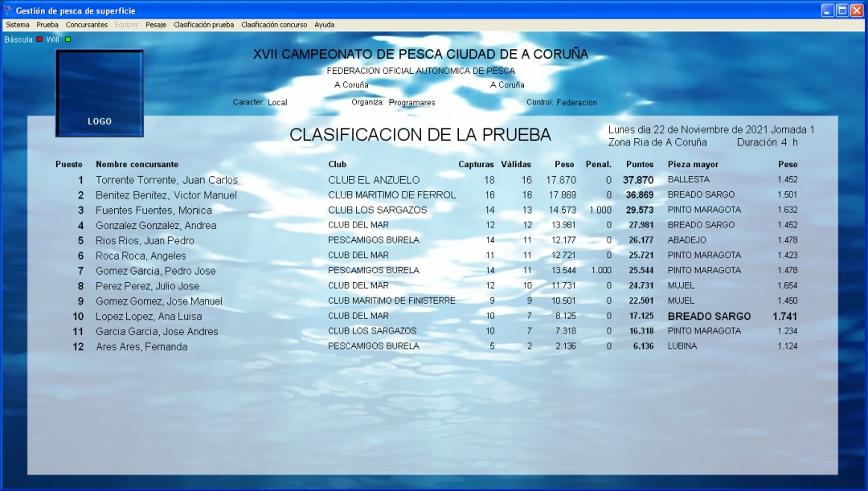Open the Prueba menu
The height and width of the screenshot is (491, 868).
pyautogui.click(x=47, y=25)
